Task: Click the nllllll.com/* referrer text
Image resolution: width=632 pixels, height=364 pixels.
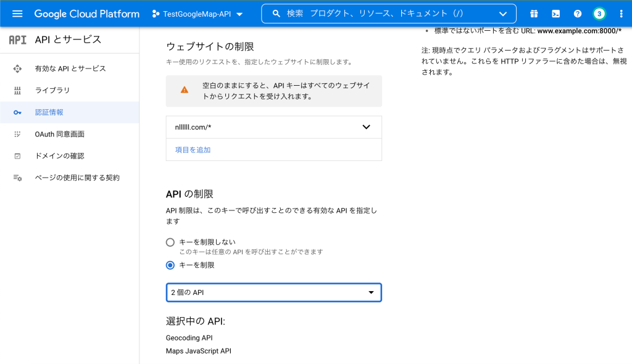Action: tap(193, 127)
